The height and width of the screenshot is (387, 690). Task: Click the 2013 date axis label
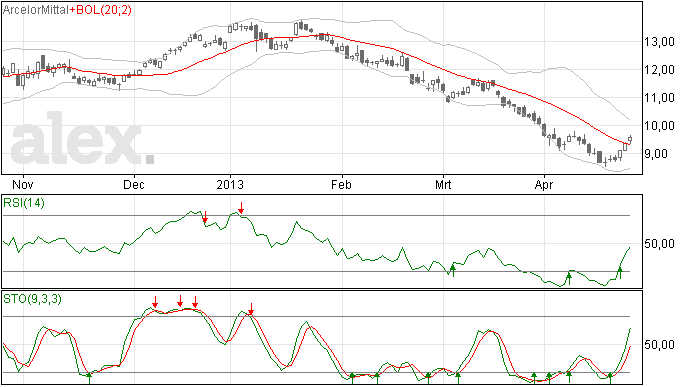coord(230,184)
